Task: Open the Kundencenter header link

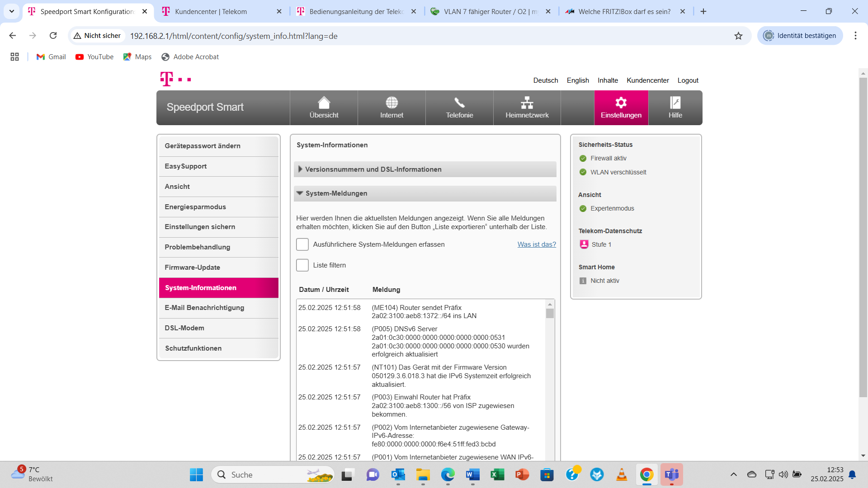Action: coord(648,80)
